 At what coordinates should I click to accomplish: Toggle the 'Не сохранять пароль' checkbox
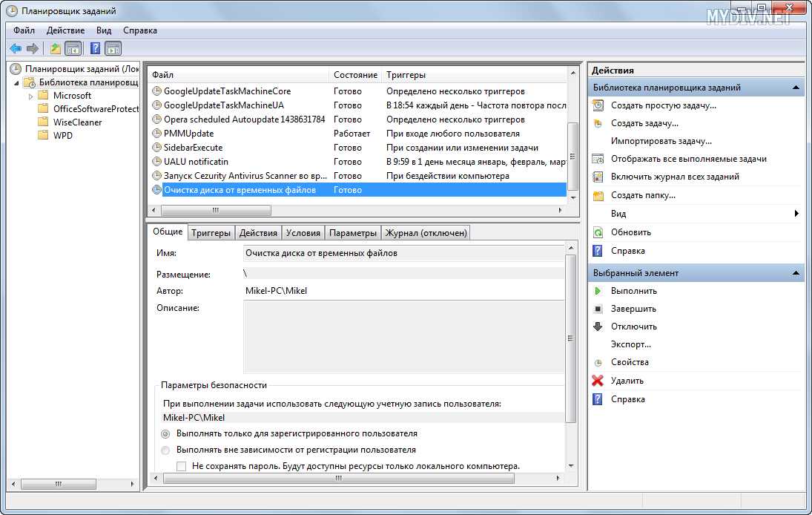(182, 466)
